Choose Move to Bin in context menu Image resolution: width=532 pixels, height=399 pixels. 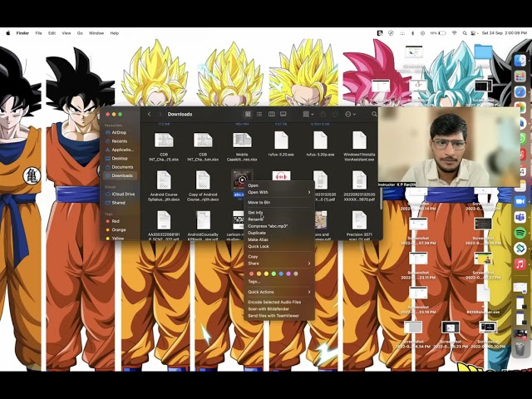pyautogui.click(x=279, y=203)
